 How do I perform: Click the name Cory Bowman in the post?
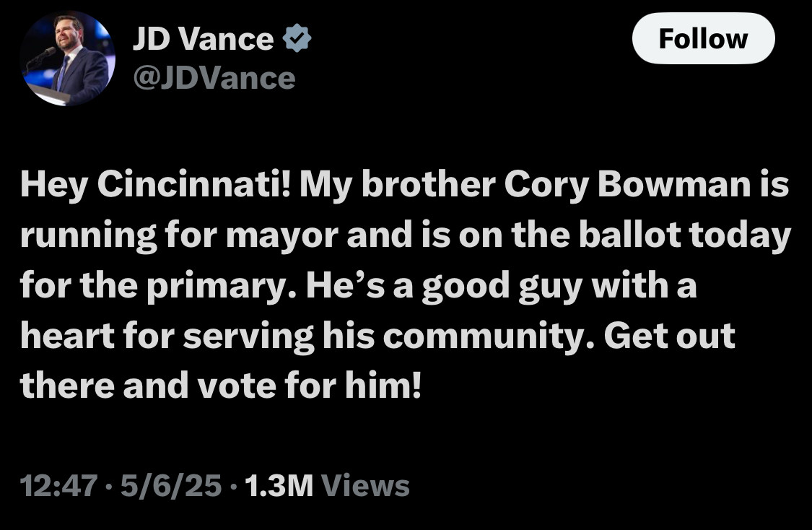(x=627, y=185)
